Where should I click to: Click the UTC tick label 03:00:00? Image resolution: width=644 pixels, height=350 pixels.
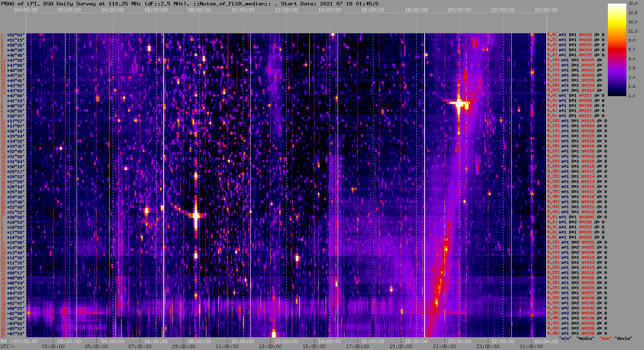[53, 346]
